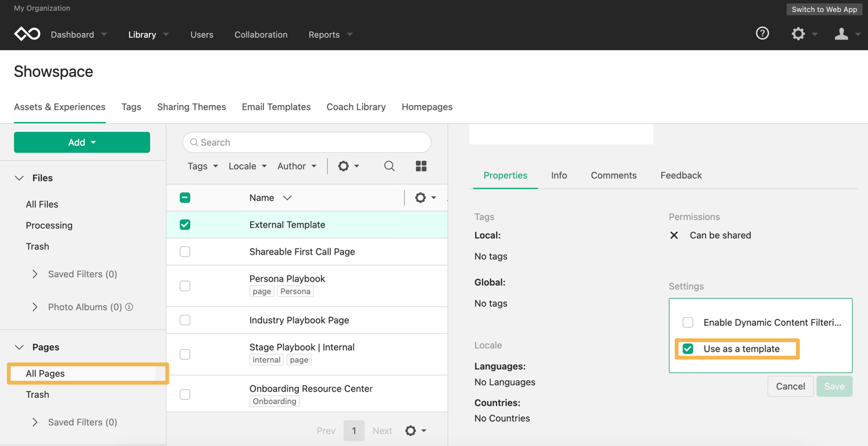
Task: Open the Author filter dropdown
Action: pyautogui.click(x=297, y=166)
